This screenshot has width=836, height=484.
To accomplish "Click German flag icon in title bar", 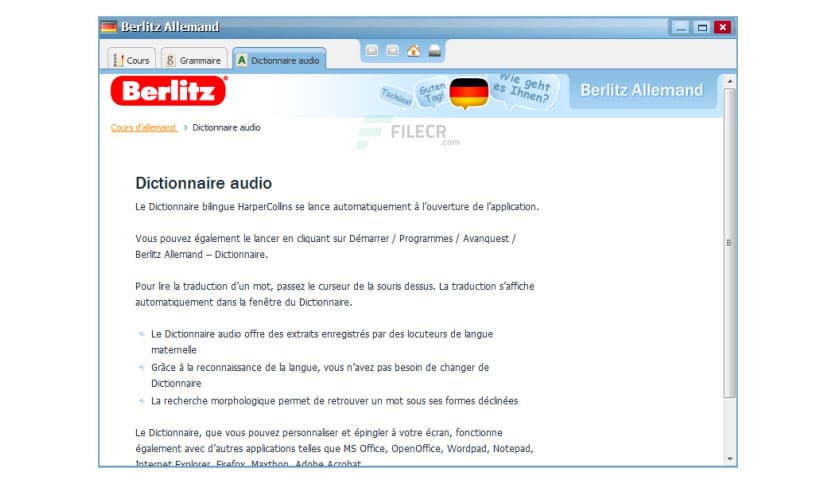I will (x=109, y=27).
